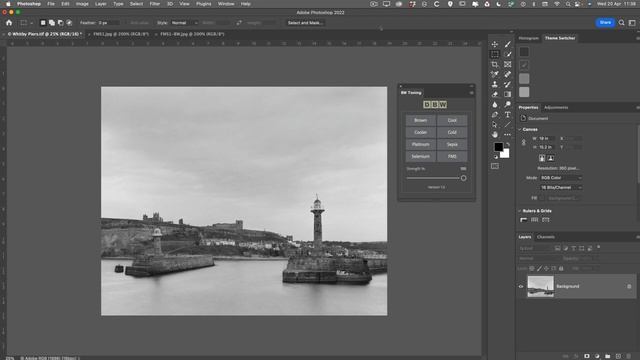
Task: Apply the Platinum toning button
Action: click(x=420, y=144)
